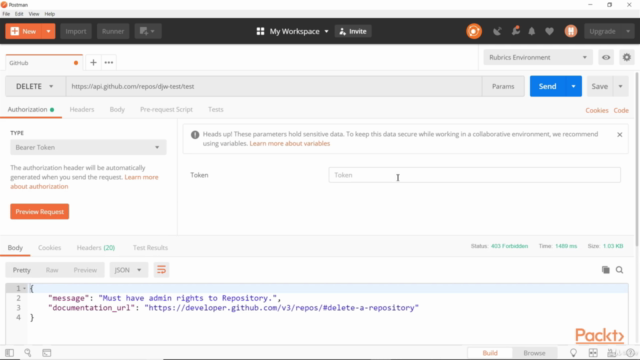Open the Help menu
This screenshot has height=360, width=640.
click(x=49, y=14)
